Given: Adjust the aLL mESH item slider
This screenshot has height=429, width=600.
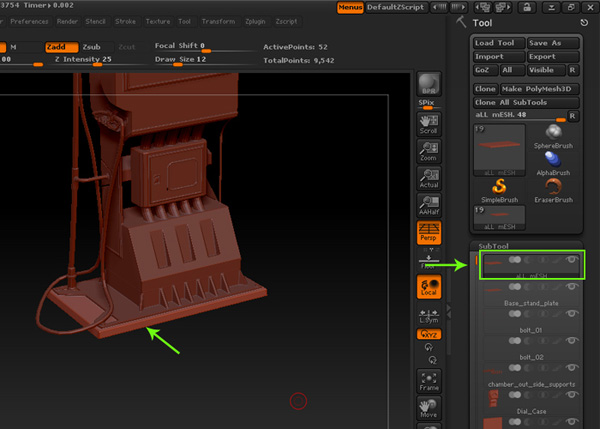Looking at the screenshot, I should tap(520, 116).
